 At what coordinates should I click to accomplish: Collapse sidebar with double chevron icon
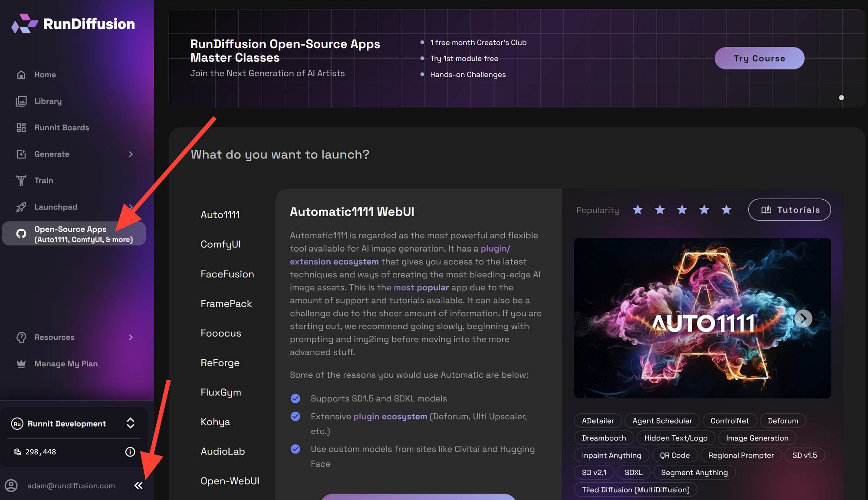click(138, 486)
